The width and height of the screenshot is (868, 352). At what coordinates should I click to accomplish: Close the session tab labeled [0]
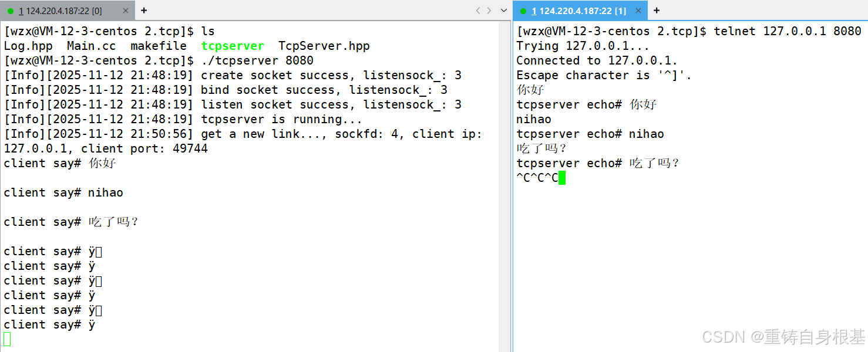pyautogui.click(x=126, y=11)
